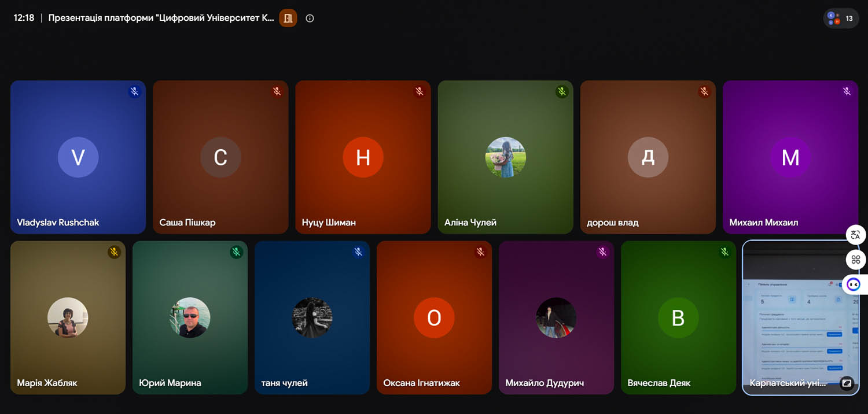Click the дорош влад avatar circle

click(648, 157)
